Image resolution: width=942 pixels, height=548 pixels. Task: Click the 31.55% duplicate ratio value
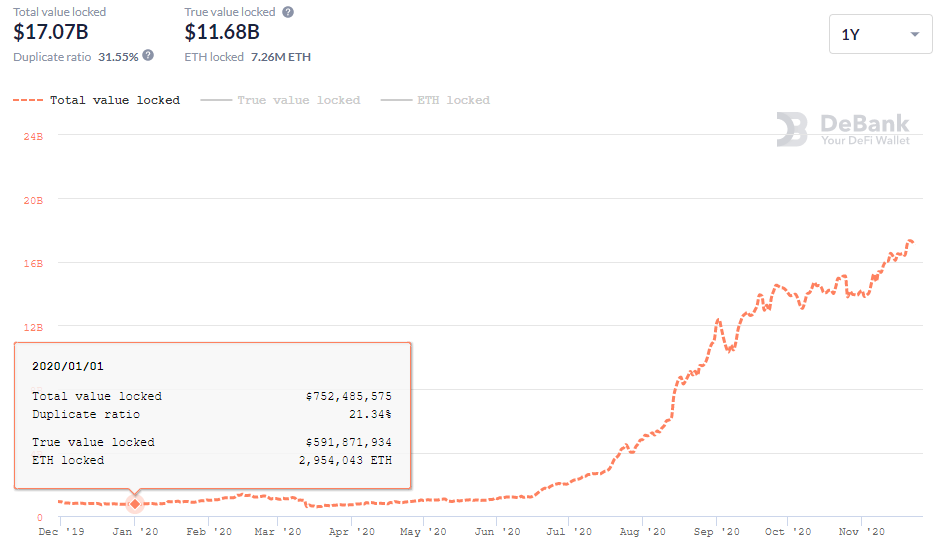pos(118,57)
